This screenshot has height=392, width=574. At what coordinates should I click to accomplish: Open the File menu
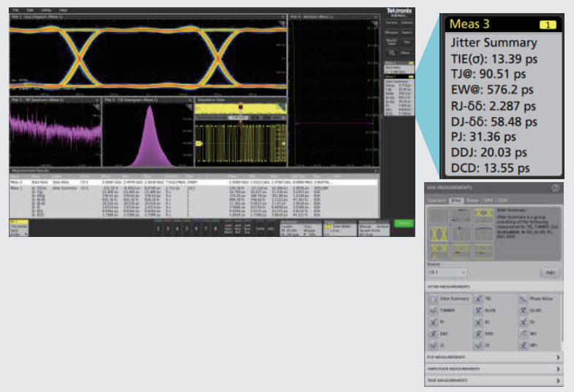[15, 10]
